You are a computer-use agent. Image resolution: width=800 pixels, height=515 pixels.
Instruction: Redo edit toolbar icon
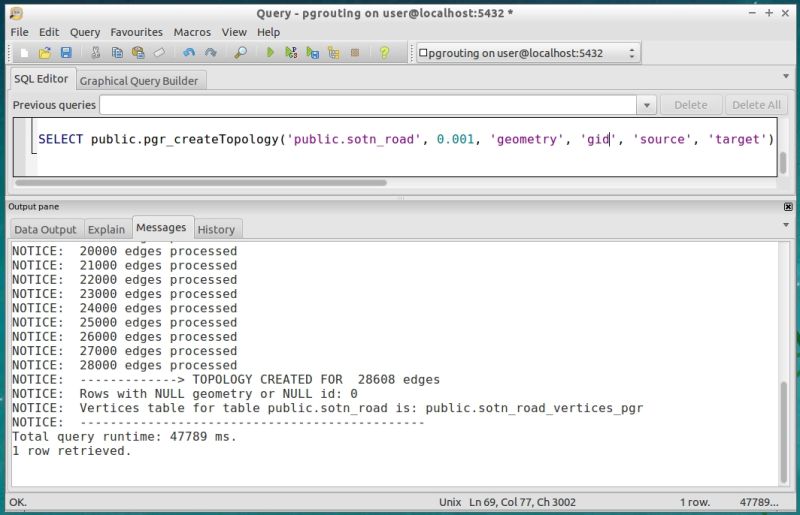(210, 53)
